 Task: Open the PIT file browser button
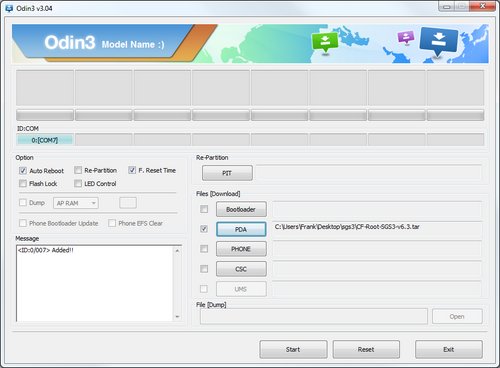[x=227, y=173]
